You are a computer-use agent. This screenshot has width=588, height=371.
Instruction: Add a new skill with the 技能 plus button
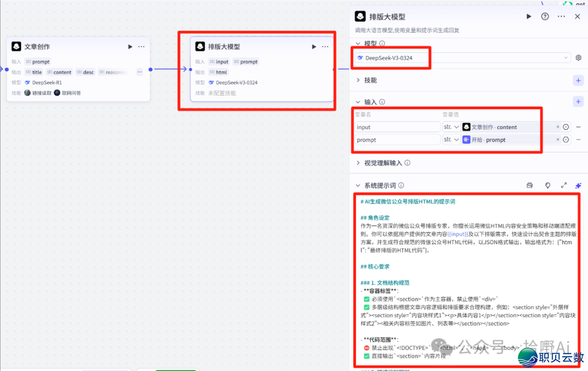pyautogui.click(x=578, y=80)
